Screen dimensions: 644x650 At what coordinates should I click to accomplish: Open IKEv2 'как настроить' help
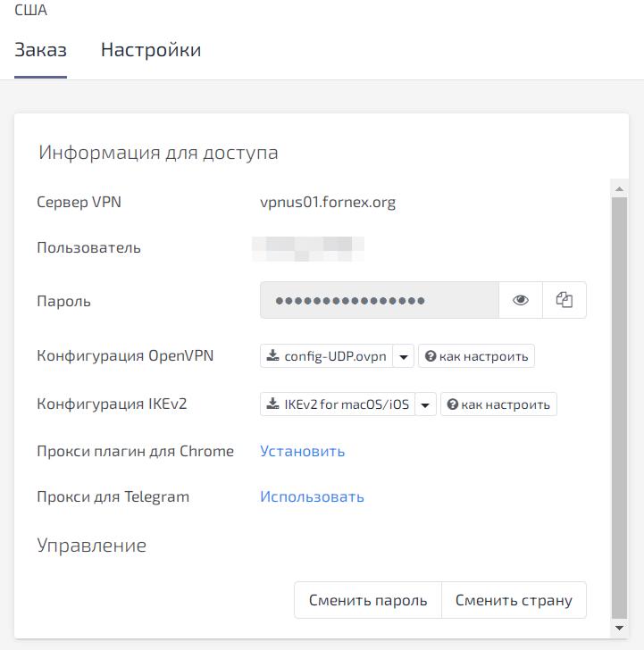[x=498, y=404]
